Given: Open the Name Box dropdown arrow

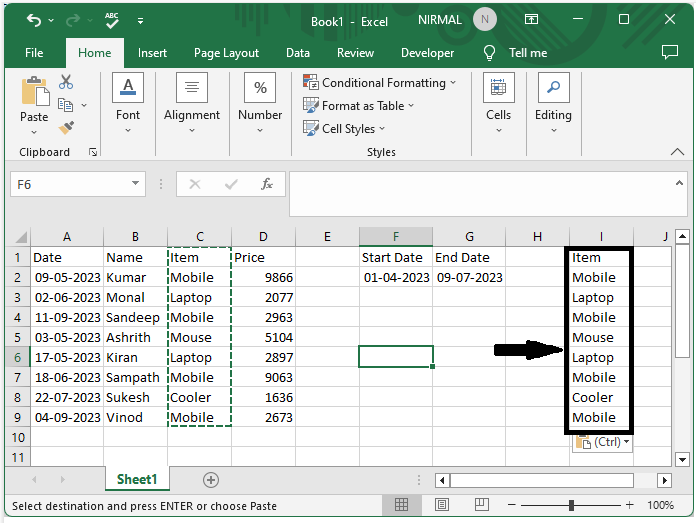Looking at the screenshot, I should pos(137,184).
